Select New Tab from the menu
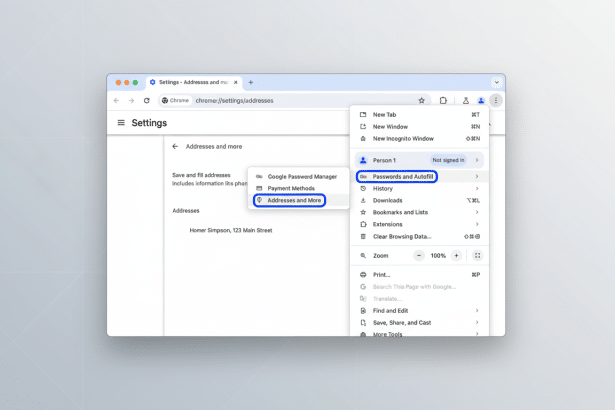The image size is (615, 410). coord(420,115)
